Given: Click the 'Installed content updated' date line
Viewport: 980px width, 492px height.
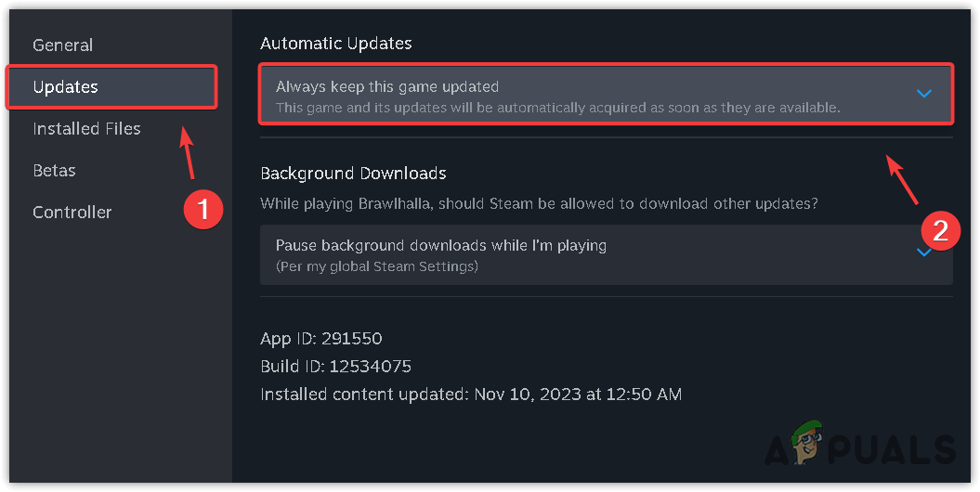Looking at the screenshot, I should point(471,395).
